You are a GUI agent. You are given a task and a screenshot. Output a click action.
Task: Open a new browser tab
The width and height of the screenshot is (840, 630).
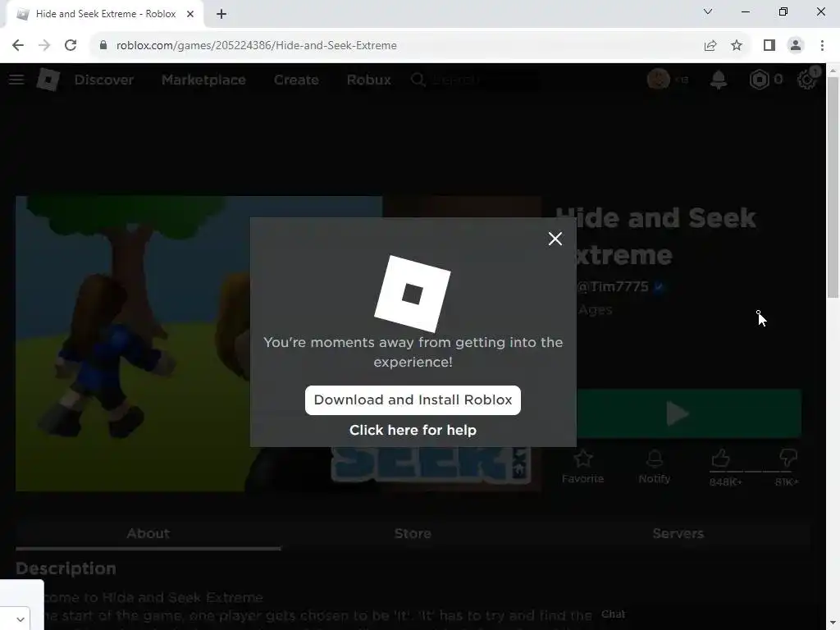click(x=221, y=14)
